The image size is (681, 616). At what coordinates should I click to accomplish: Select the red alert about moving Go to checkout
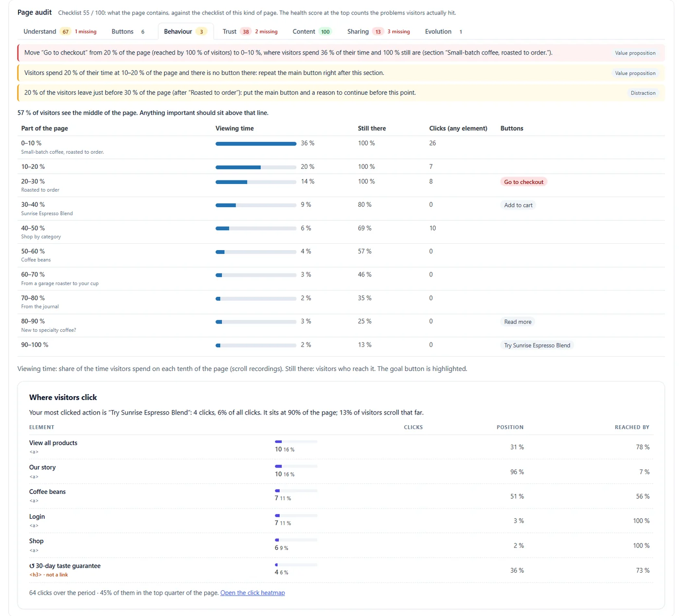(x=341, y=53)
